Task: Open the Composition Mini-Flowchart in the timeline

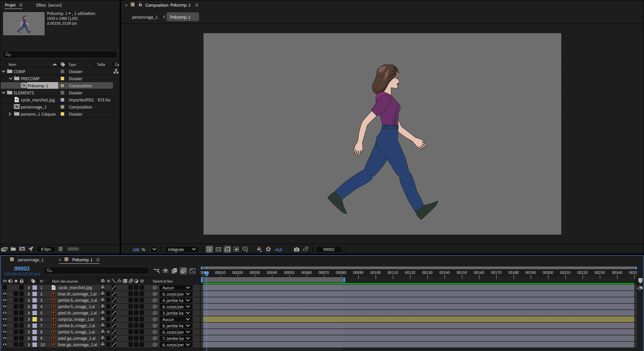Action: click(x=157, y=271)
